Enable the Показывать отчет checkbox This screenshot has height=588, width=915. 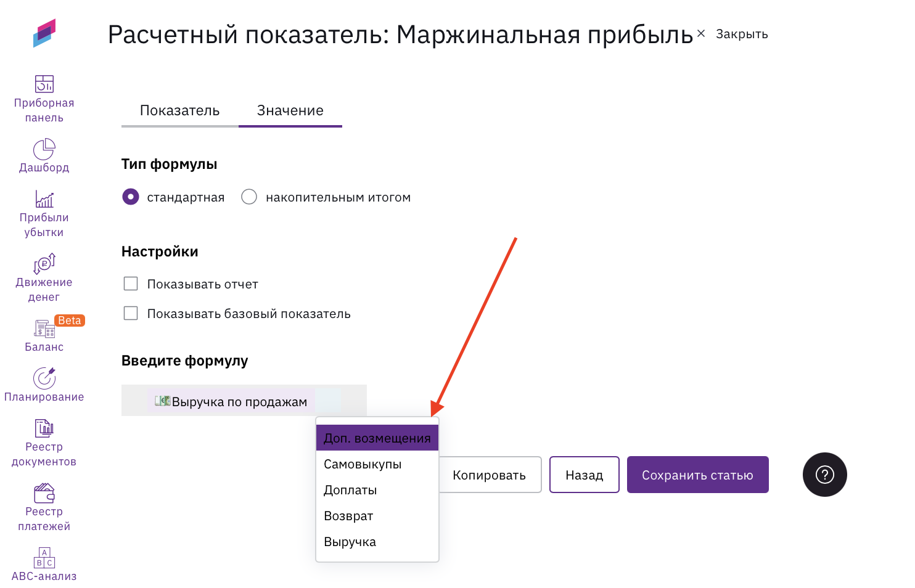click(x=131, y=284)
